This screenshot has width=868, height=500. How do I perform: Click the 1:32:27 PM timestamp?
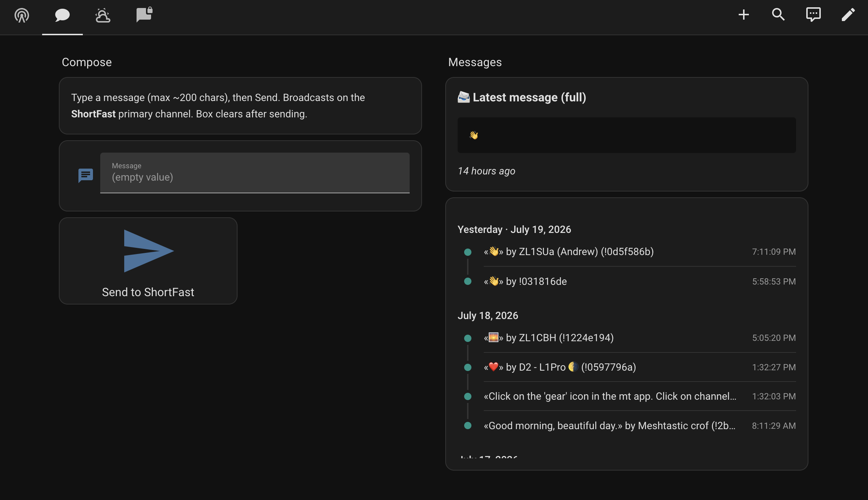tap(774, 367)
